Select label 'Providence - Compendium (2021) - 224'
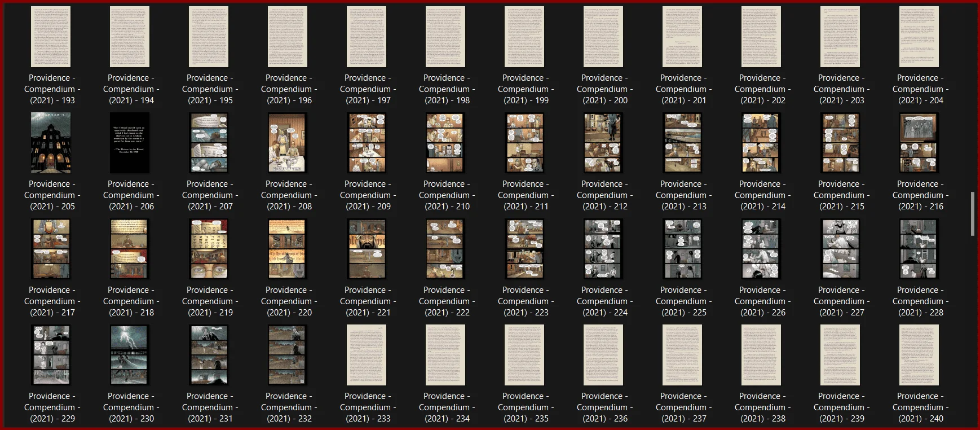980x430 pixels. (x=604, y=301)
